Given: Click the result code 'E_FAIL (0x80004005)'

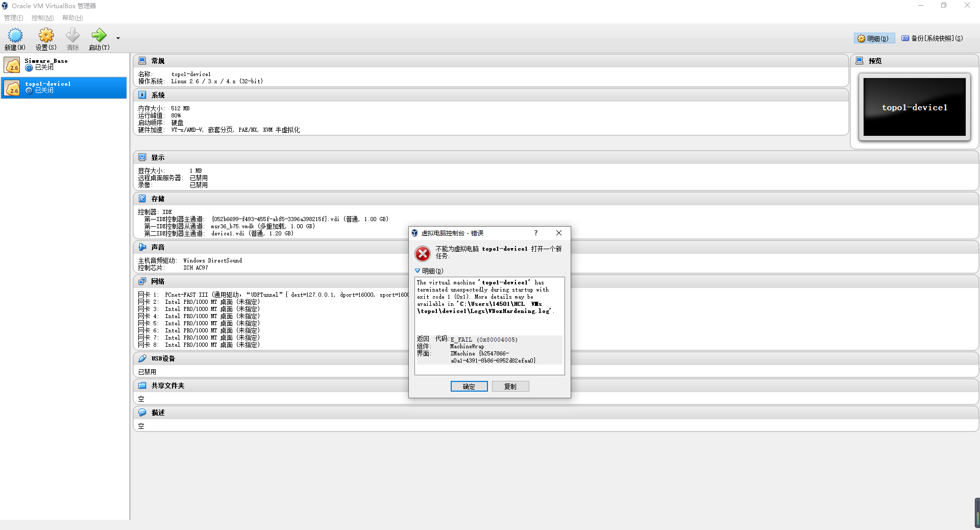Looking at the screenshot, I should [x=484, y=340].
